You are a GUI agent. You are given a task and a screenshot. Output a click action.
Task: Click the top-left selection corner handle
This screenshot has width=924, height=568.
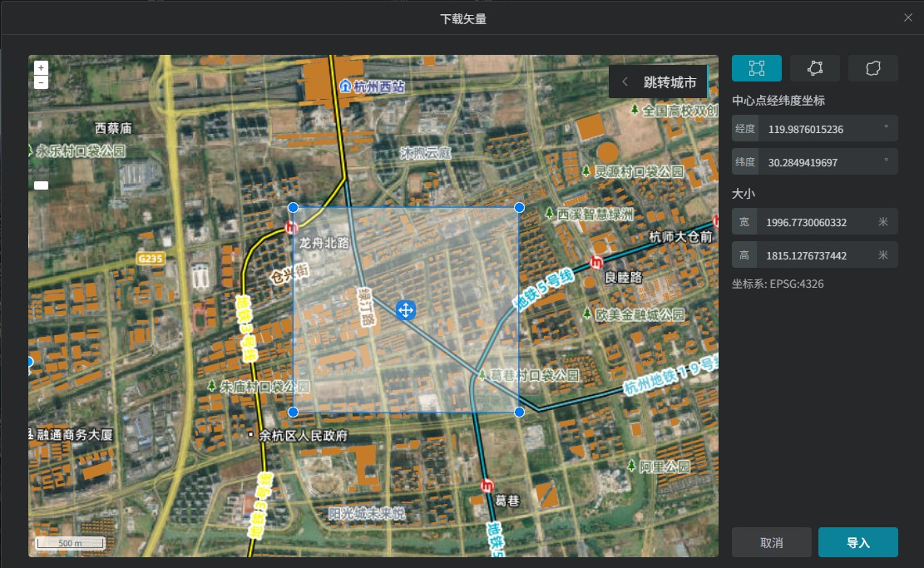click(x=293, y=207)
